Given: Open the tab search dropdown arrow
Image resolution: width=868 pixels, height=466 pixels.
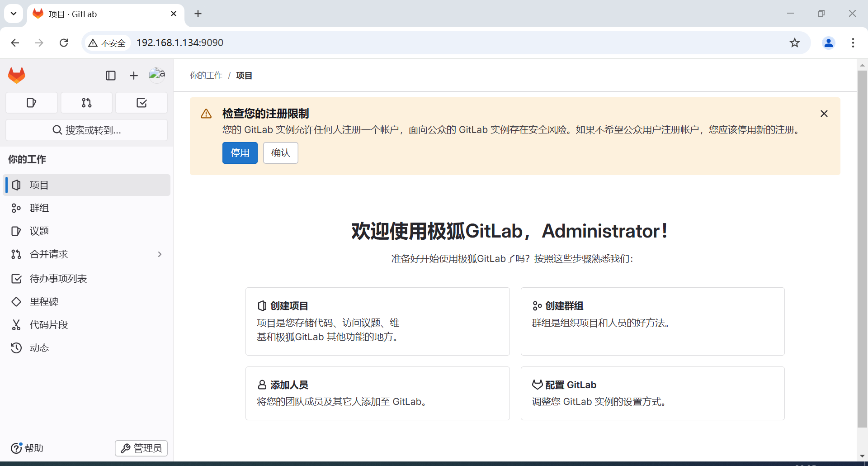Looking at the screenshot, I should point(14,14).
